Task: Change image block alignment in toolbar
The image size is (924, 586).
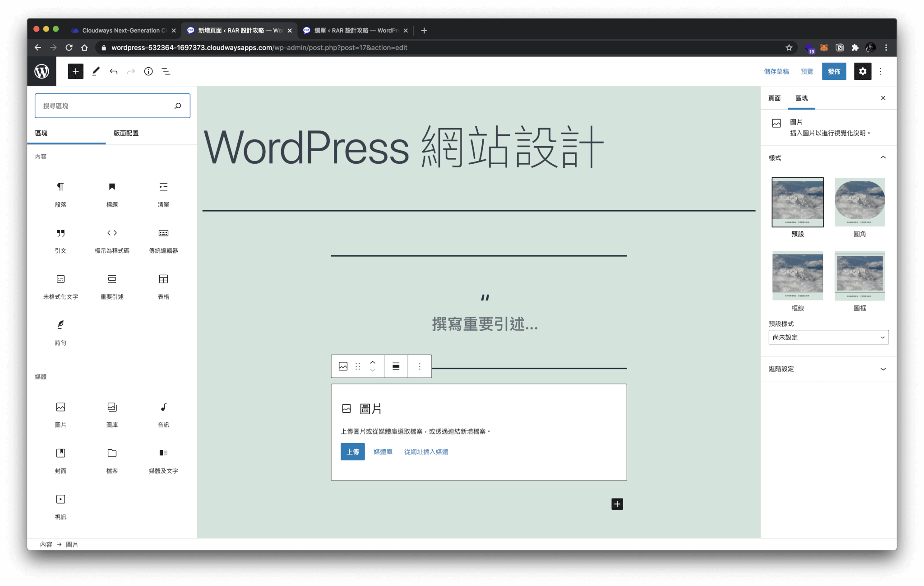Action: pos(396,366)
